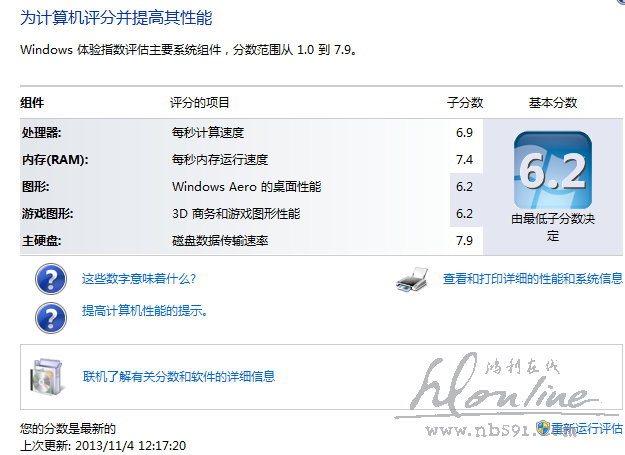Select the 处理器 row label
Viewport: 625px width, 455px height.
point(41,132)
